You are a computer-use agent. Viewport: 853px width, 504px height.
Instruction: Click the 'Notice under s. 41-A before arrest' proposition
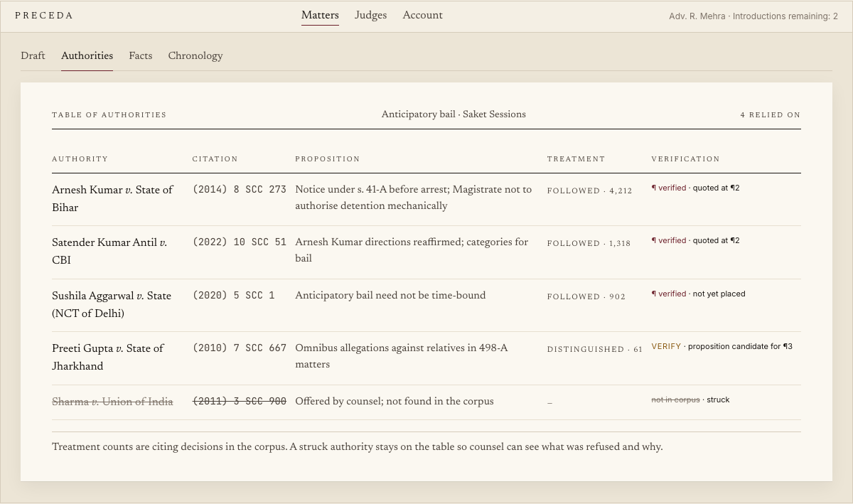click(414, 198)
